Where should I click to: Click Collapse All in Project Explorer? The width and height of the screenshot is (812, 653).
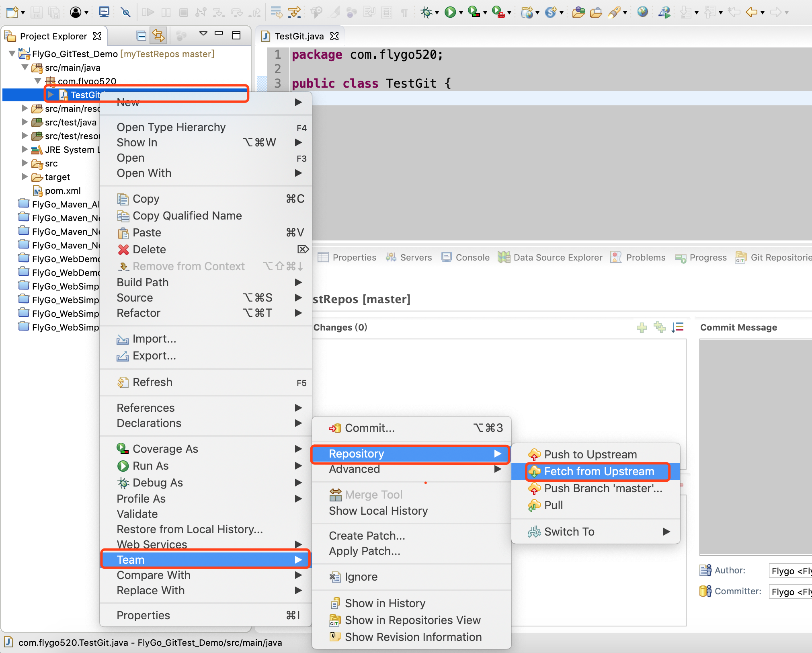(x=141, y=36)
